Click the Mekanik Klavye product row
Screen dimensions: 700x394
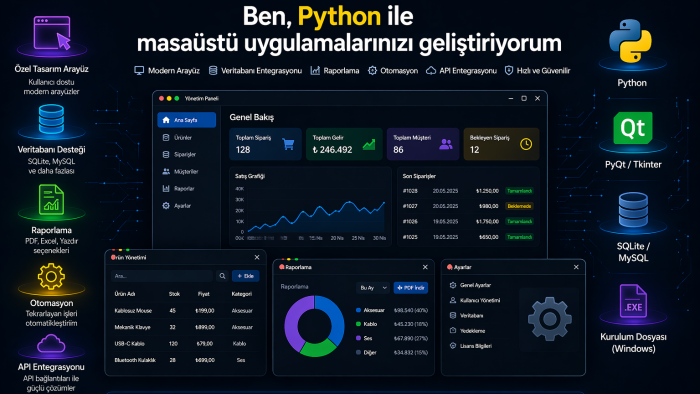185,327
